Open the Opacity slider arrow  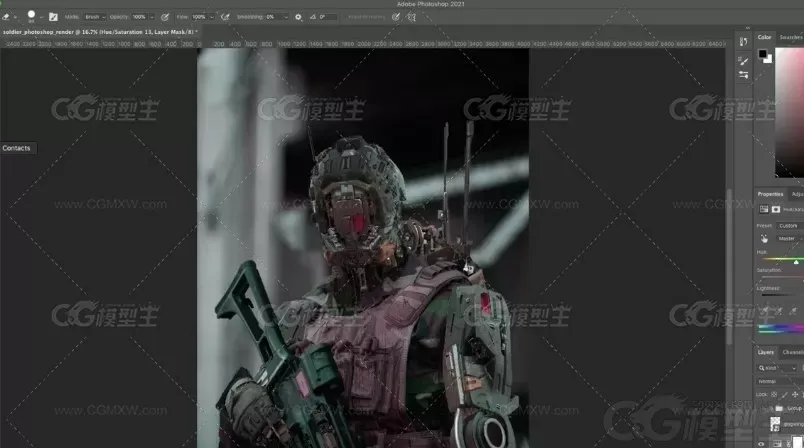(152, 17)
